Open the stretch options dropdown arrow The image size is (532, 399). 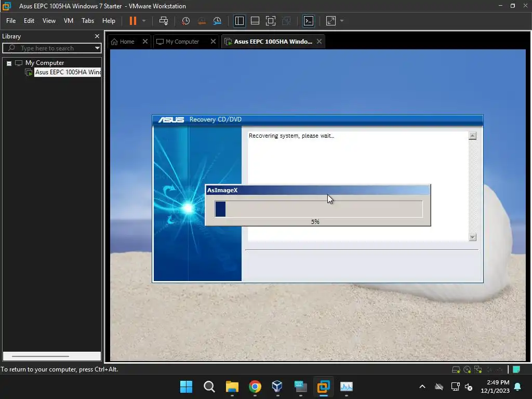342,21
